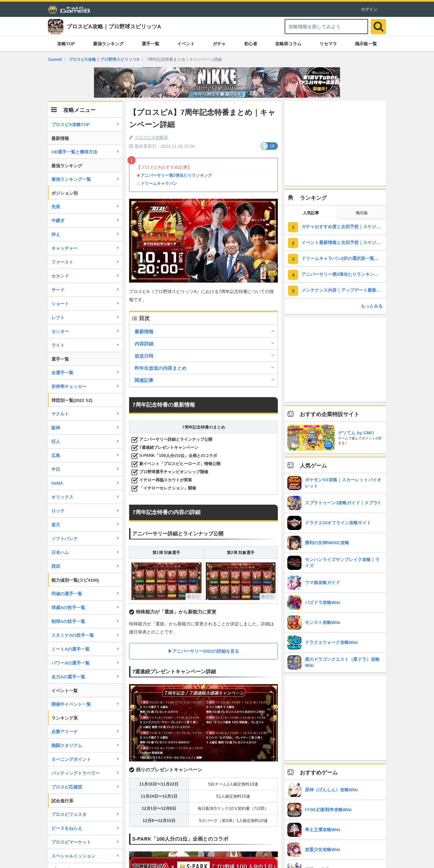The height and width of the screenshot is (868, 434).
Task: Open the OB選手一覧と獲得方法 sidebar item
Action: 85,152
